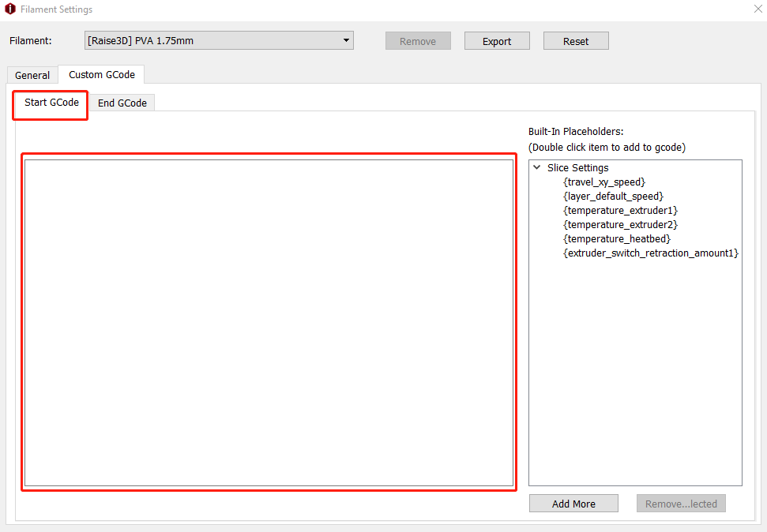This screenshot has width=767, height=532.
Task: Click the ideaMaker app icon in title bar
Action: 10,9
